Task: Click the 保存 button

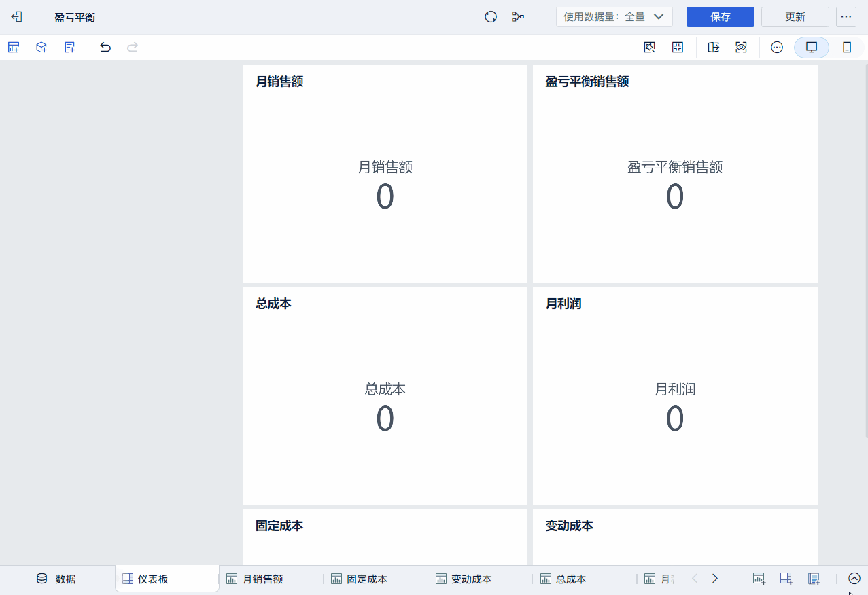Action: point(721,17)
